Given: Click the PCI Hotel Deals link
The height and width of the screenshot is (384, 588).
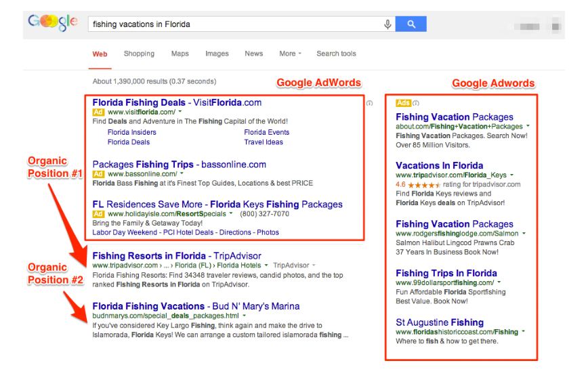Looking at the screenshot, I should click(188, 232).
